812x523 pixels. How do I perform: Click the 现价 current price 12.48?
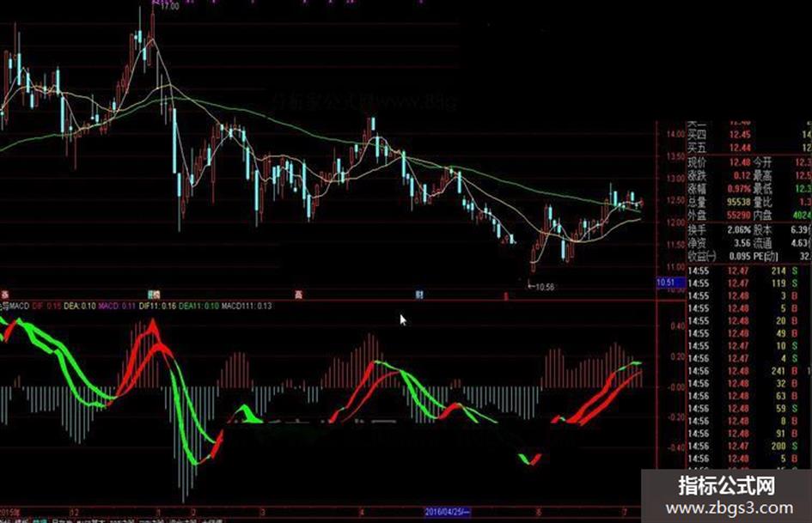coord(740,162)
